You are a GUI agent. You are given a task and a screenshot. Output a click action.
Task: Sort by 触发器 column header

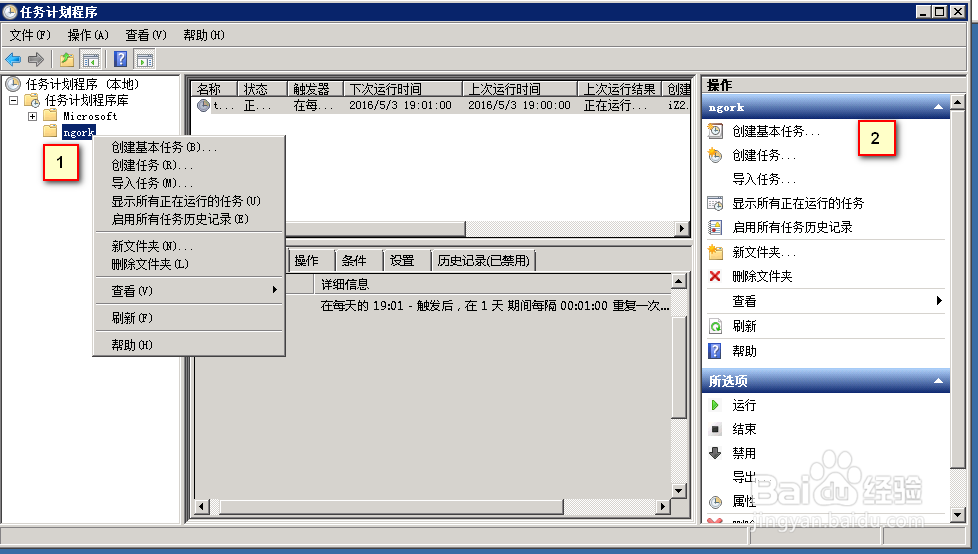point(315,89)
